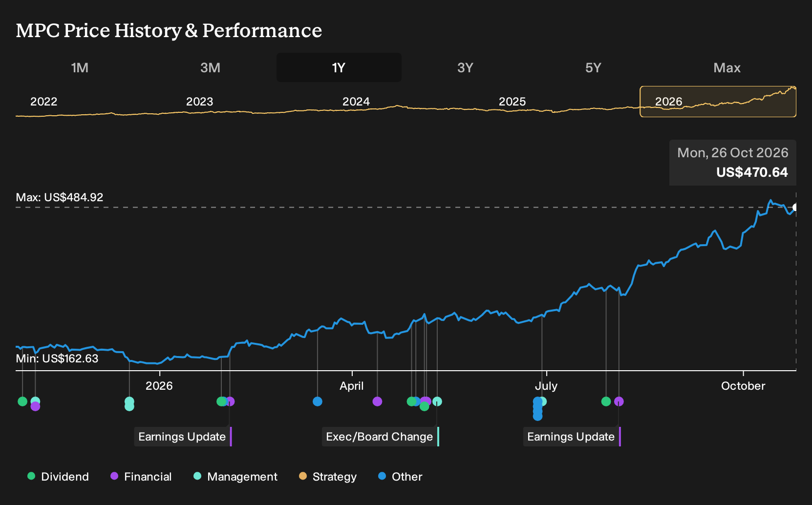Toggle Strategy events in the legend
The image size is (812, 505).
tap(328, 477)
